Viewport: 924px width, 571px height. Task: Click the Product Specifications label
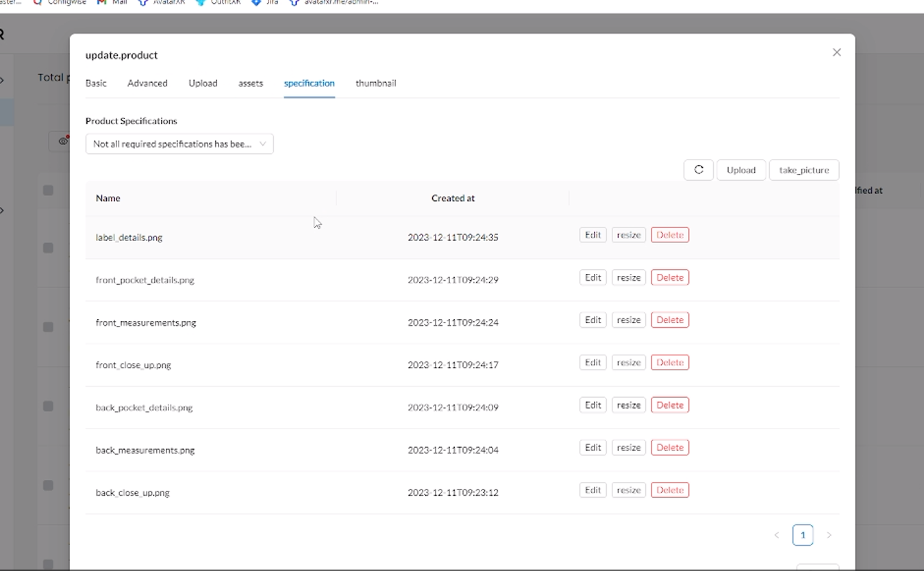(x=132, y=120)
